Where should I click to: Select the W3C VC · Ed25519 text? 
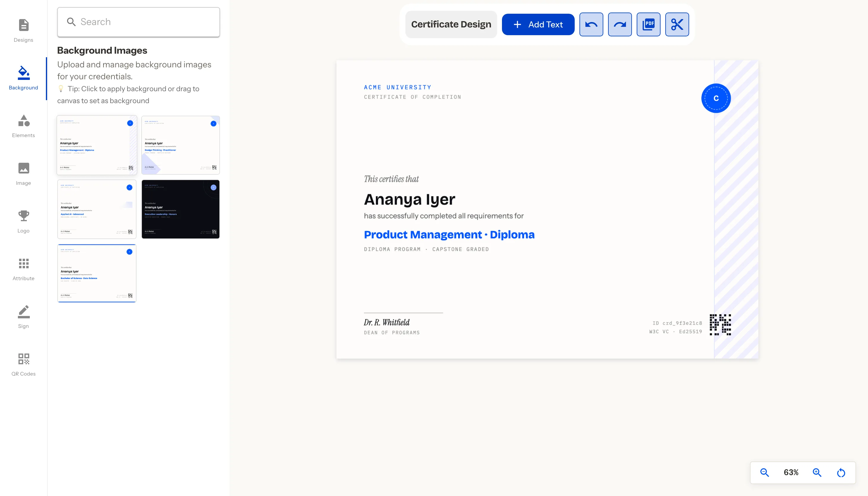pyautogui.click(x=675, y=332)
